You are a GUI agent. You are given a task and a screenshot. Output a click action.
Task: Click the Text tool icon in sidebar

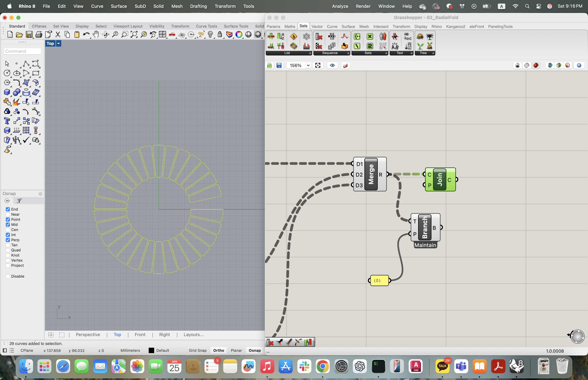coord(7,121)
